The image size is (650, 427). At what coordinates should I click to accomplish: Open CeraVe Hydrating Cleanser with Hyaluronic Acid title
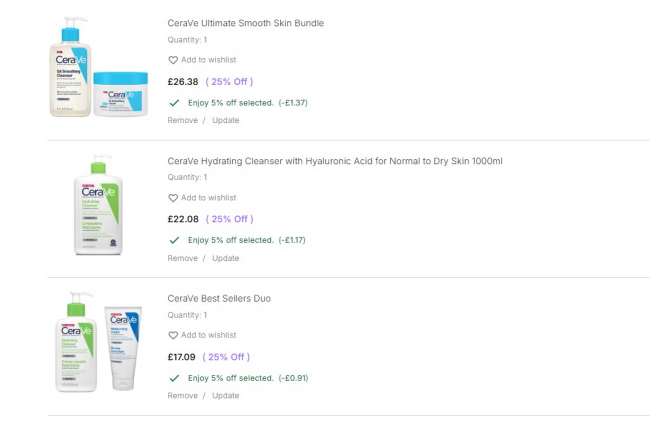click(335, 161)
